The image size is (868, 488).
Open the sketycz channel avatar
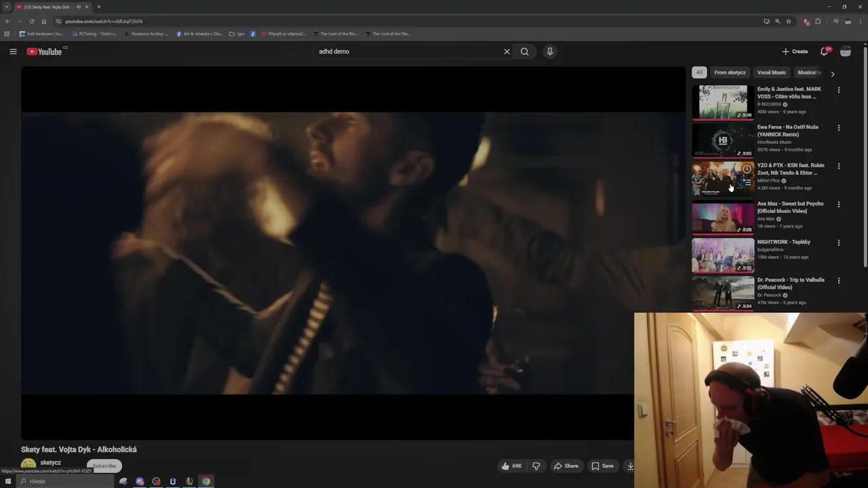(28, 464)
